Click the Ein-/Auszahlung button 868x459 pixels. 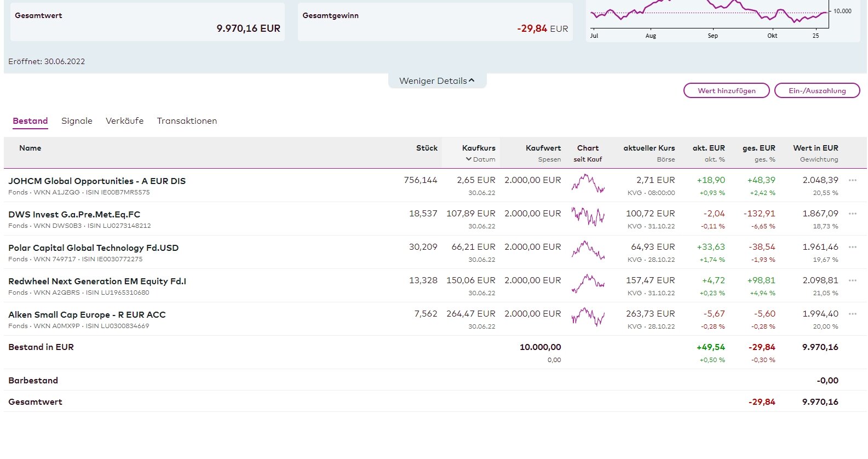817,91
